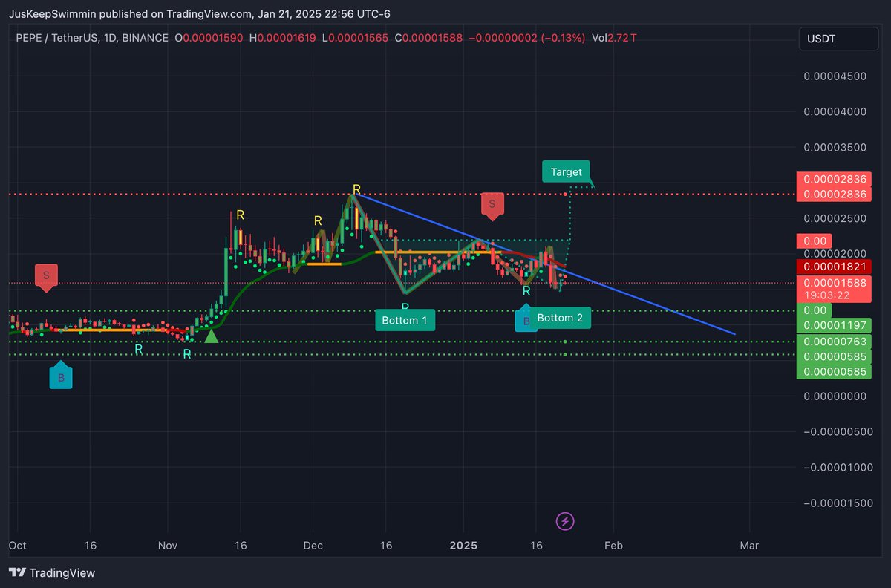Click the Dec label on time axis

(x=313, y=545)
